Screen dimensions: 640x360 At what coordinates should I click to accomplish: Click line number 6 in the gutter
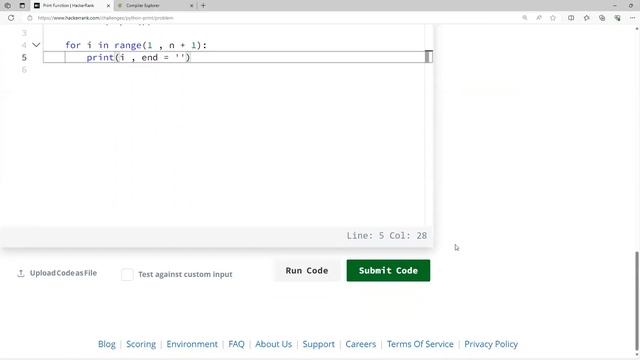(x=24, y=70)
